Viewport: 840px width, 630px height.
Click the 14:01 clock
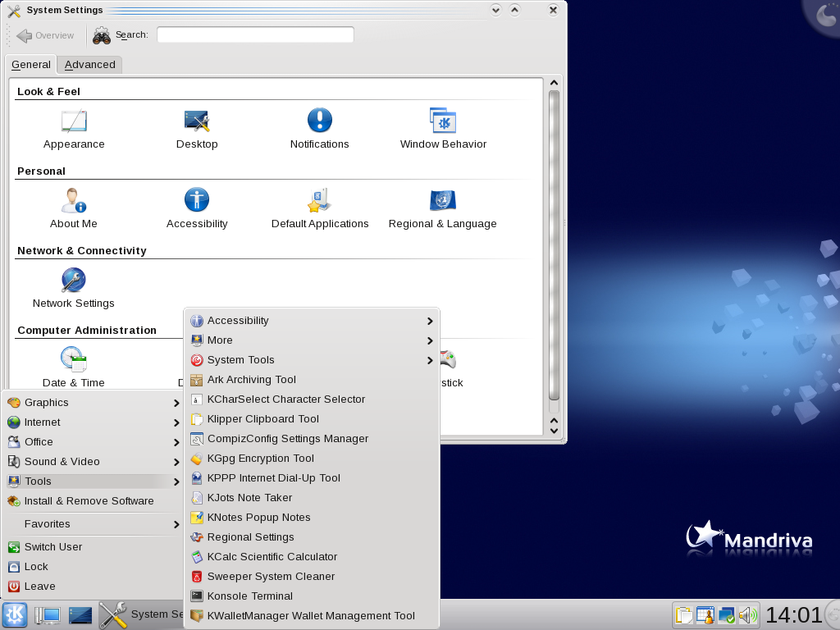tap(793, 614)
